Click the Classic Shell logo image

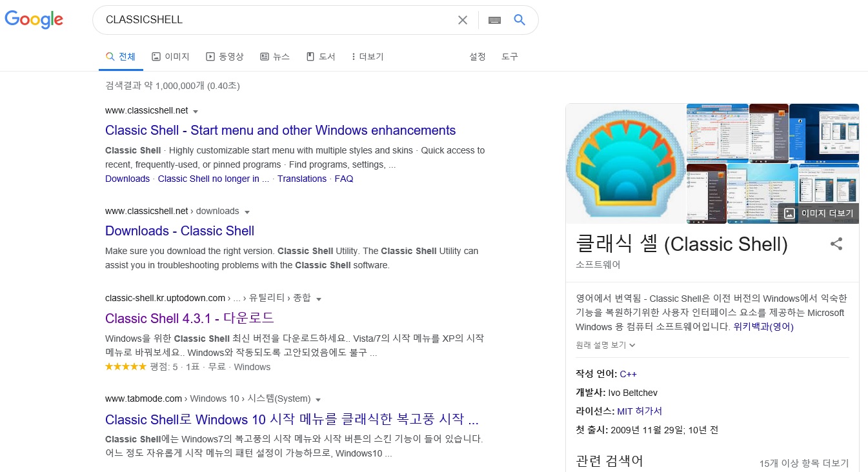coord(625,164)
